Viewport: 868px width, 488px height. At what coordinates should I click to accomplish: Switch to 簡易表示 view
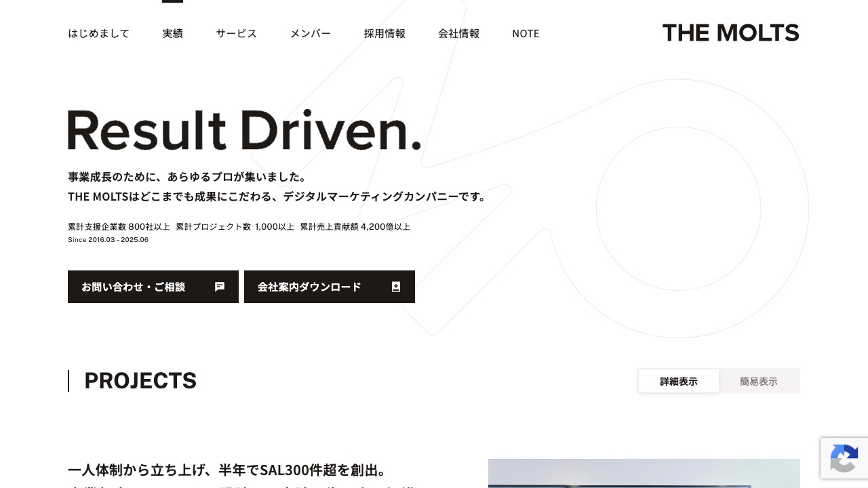coord(759,381)
